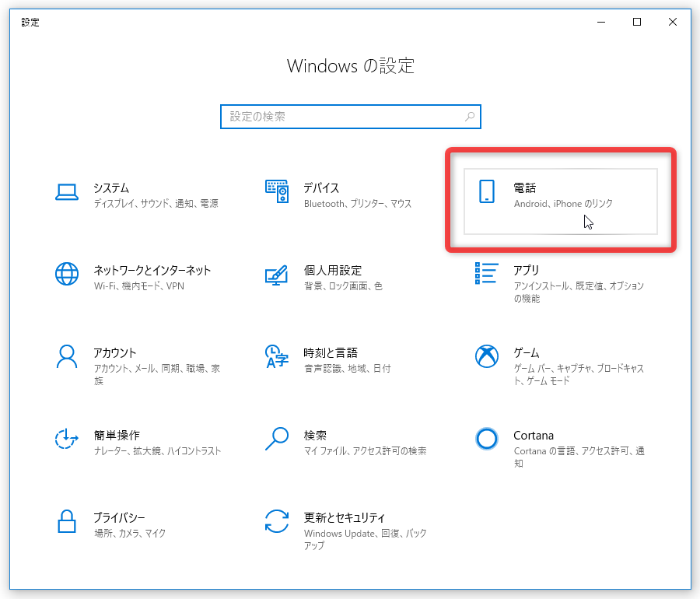The height and width of the screenshot is (599, 700).
Task: Open the 簡単操作 settings title
Action: (x=117, y=435)
